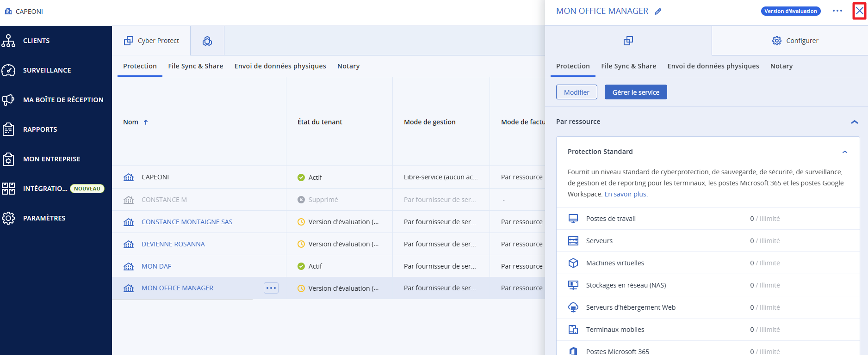Screen dimensions: 868x355
Task: Click the Version d'évaluation badge in panel header
Action: pos(791,11)
